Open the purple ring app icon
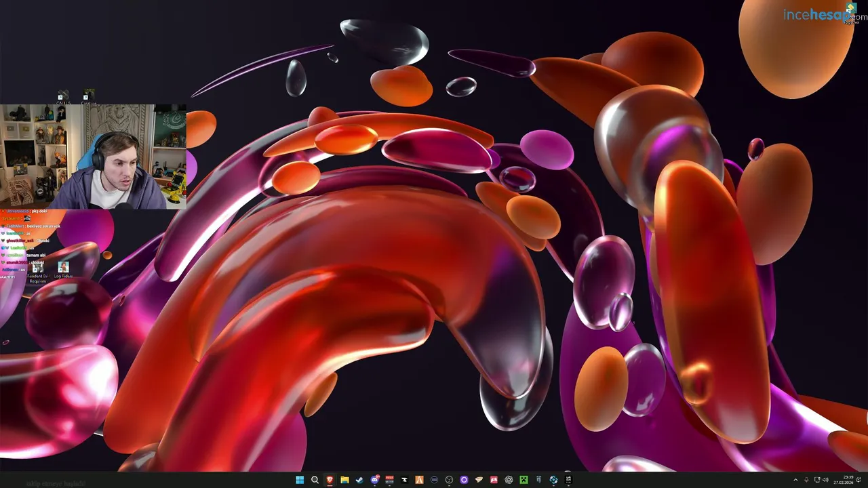 tap(464, 480)
